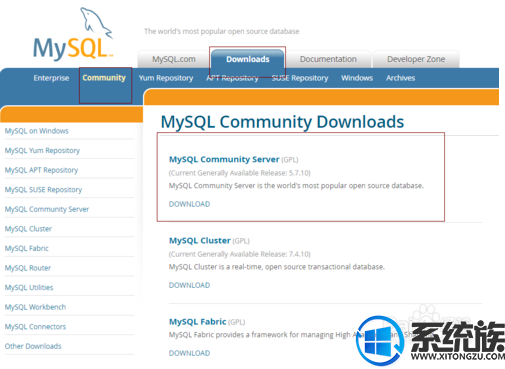The width and height of the screenshot is (505, 369).
Task: Open MySQL Cluster sidebar link
Action: pyautogui.click(x=28, y=229)
